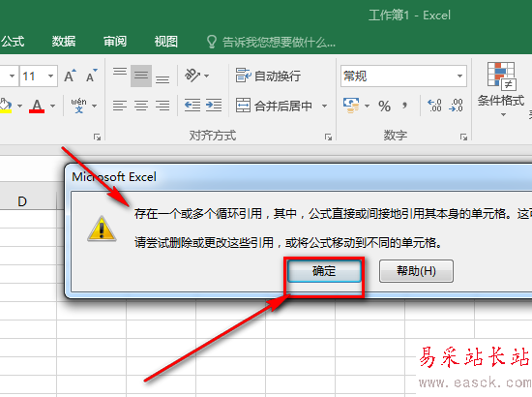This screenshot has height=397, width=532.
Task: Expand the 合并后居中 dropdown arrow
Action: coord(325,106)
